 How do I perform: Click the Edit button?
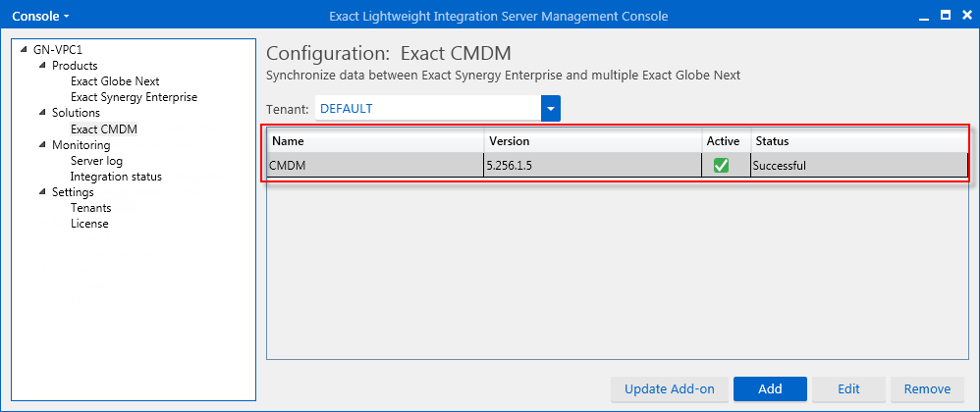848,388
